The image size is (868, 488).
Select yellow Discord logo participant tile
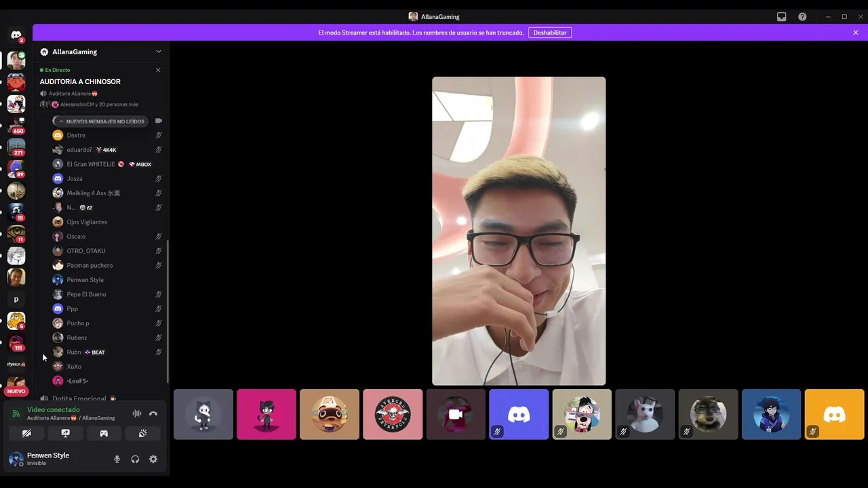click(x=834, y=414)
